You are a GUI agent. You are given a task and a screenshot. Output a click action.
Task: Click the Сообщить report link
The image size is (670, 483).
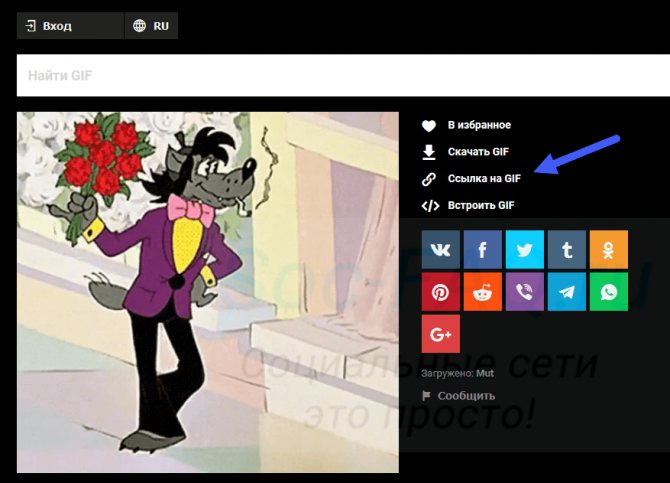(x=466, y=396)
